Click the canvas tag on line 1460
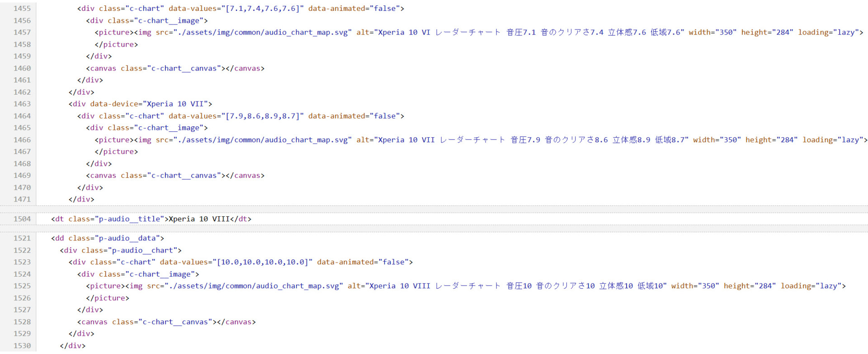The image size is (868, 354). pyautogui.click(x=175, y=68)
